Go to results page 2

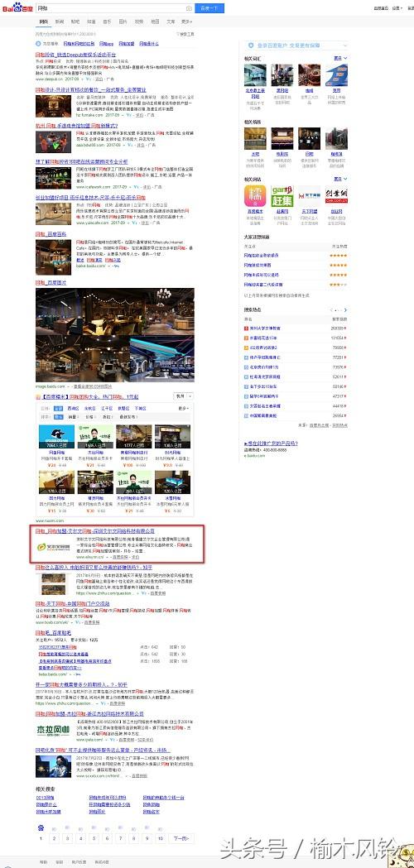(54, 839)
